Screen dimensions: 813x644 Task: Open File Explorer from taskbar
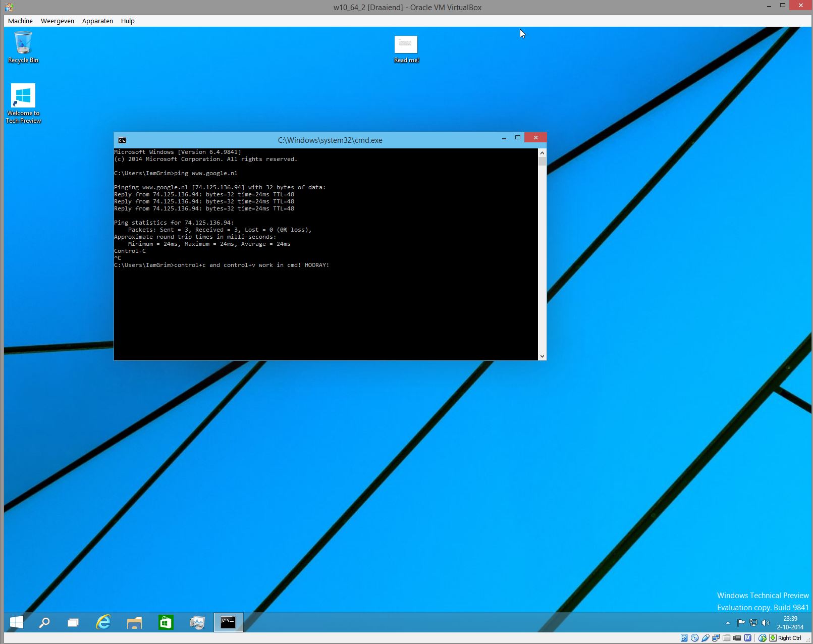pyautogui.click(x=134, y=622)
